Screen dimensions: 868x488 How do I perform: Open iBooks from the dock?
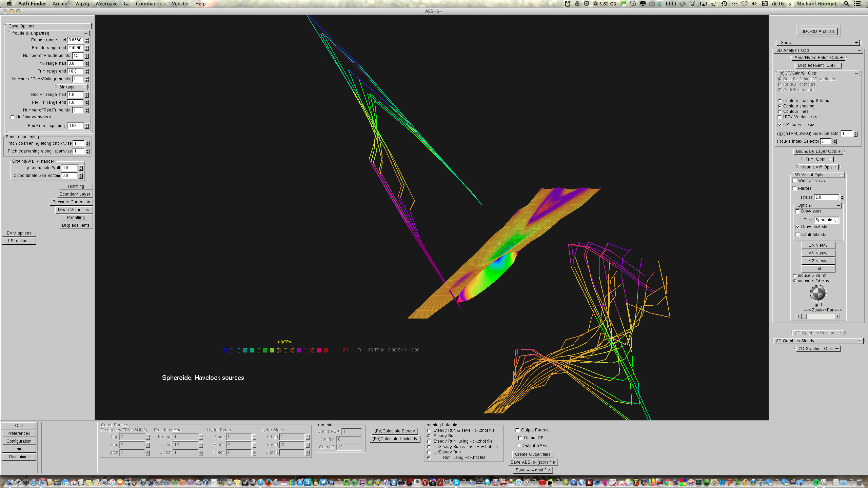120,482
